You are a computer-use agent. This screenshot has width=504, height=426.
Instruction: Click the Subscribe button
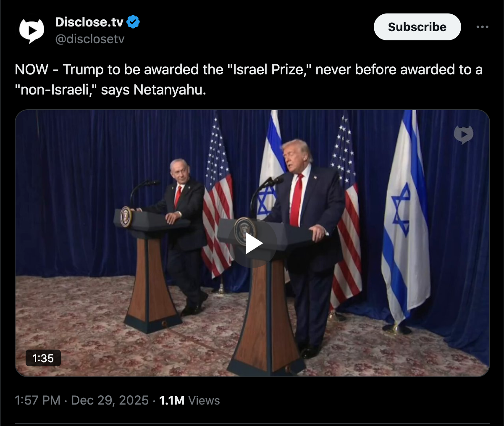click(x=417, y=27)
